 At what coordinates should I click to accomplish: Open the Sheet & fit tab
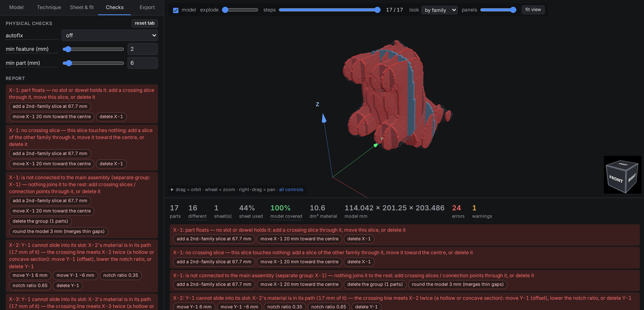82,7
